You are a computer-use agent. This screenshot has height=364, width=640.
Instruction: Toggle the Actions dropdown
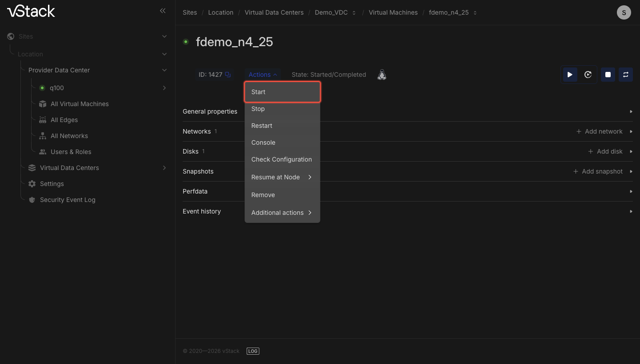click(263, 75)
